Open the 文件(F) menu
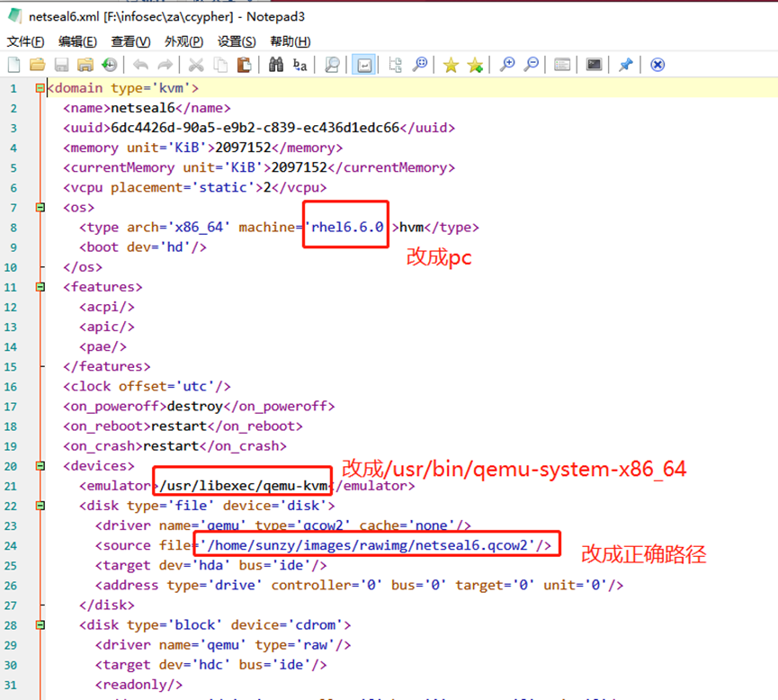 click(25, 41)
